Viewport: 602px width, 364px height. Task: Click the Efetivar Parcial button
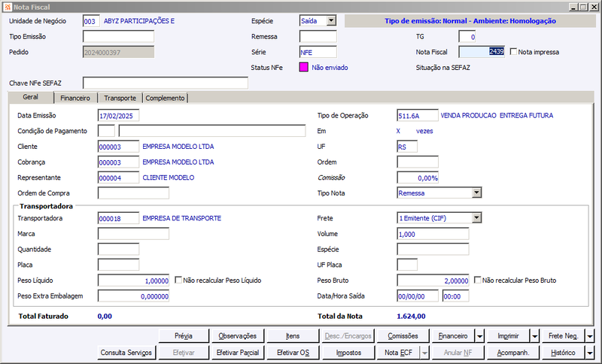tap(238, 353)
